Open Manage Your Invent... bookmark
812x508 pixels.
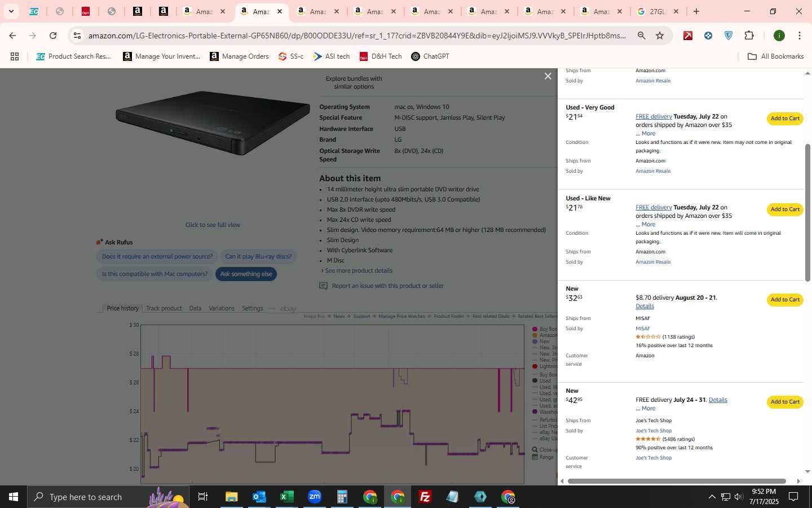(162, 56)
